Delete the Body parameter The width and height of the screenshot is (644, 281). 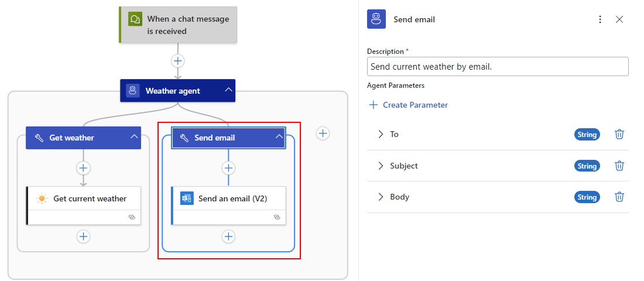pyautogui.click(x=619, y=197)
